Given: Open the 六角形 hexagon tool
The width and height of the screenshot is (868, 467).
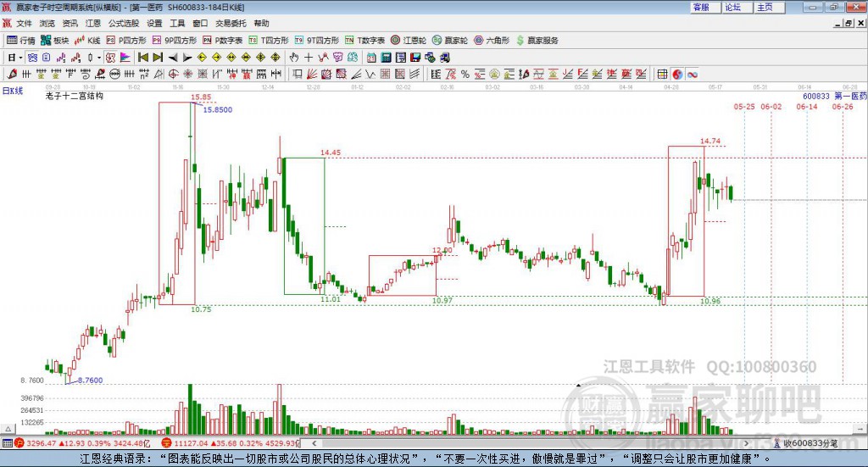Looking at the screenshot, I should tap(492, 41).
